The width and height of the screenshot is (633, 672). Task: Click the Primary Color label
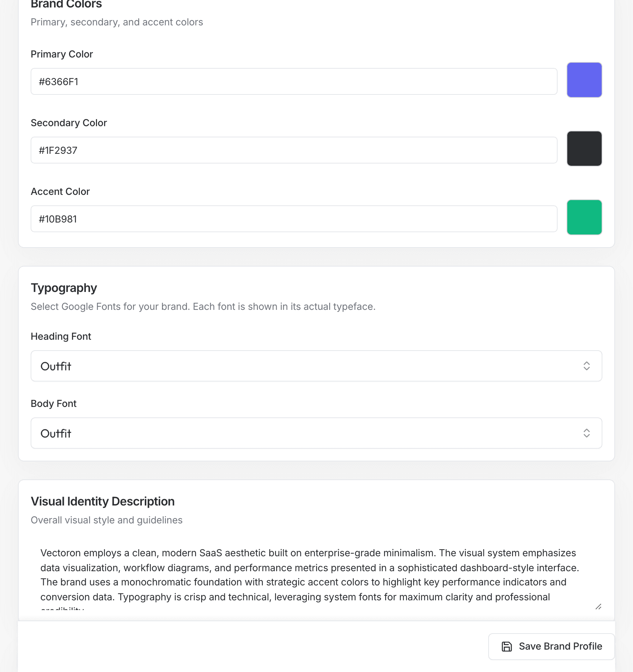62,54
